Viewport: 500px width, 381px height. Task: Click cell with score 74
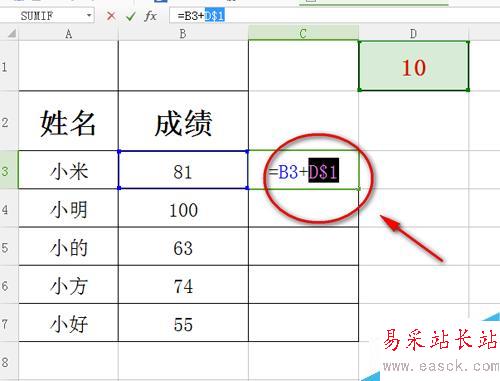tap(183, 285)
